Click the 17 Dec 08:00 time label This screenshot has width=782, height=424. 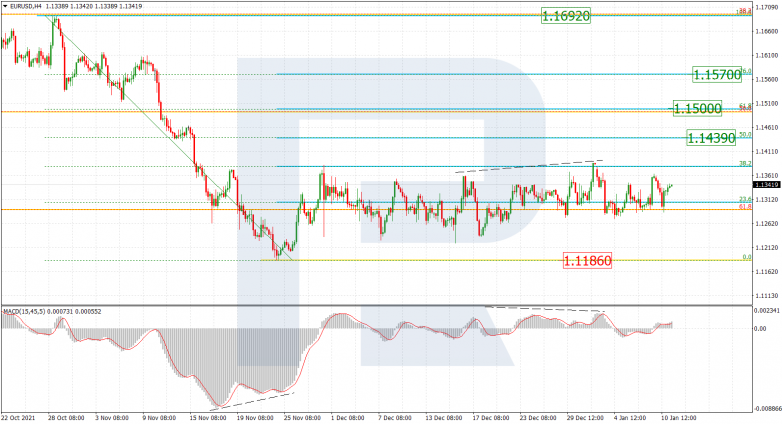tap(491, 418)
